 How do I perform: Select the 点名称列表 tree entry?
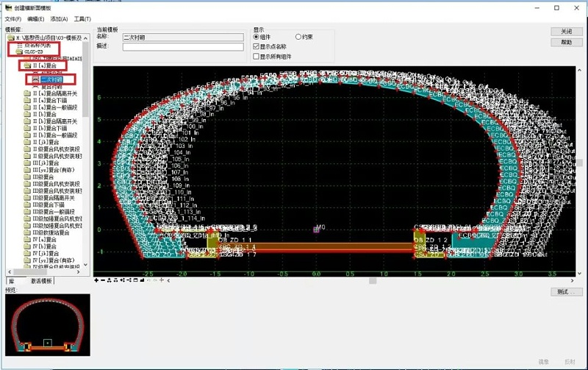(37, 45)
